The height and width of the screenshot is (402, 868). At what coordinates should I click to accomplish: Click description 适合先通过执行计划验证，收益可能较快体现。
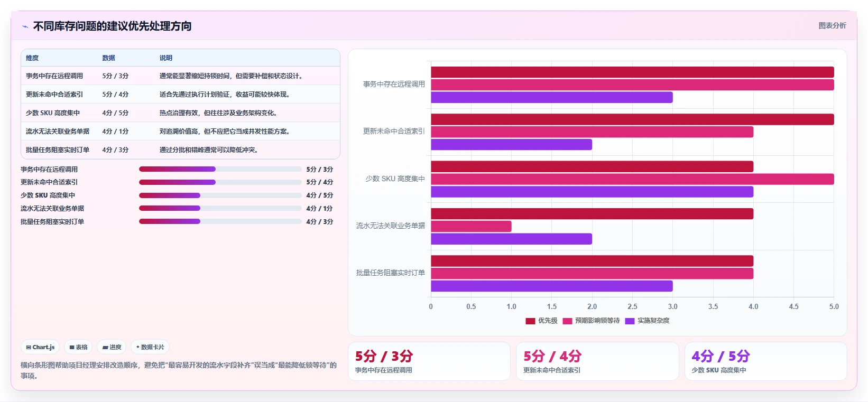click(226, 95)
